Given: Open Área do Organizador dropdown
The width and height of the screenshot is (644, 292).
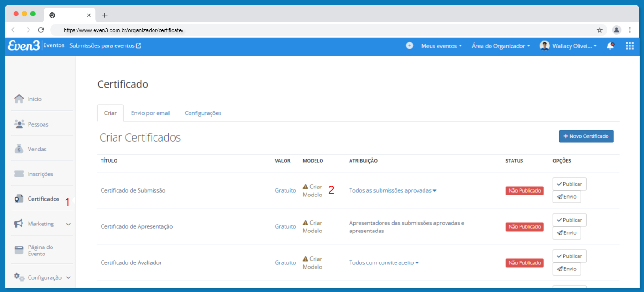Looking at the screenshot, I should click(x=501, y=46).
